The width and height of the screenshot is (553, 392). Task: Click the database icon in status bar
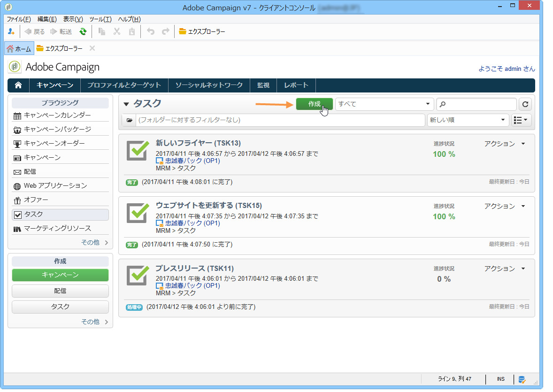522,380
